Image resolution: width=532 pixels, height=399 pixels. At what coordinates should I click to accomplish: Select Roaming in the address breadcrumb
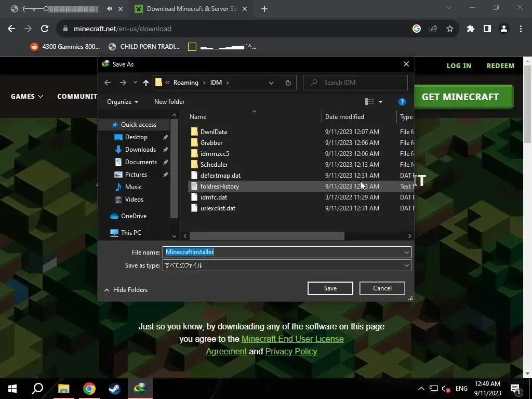click(185, 83)
